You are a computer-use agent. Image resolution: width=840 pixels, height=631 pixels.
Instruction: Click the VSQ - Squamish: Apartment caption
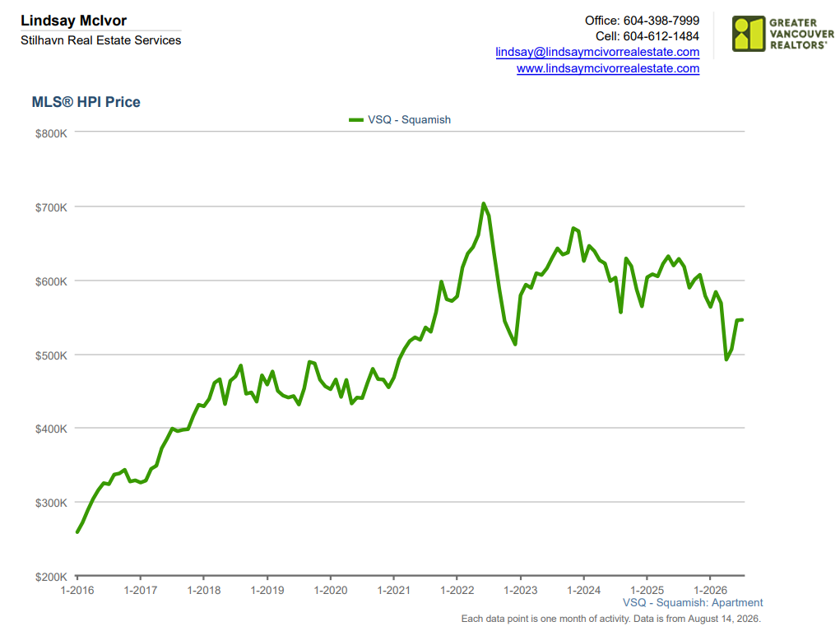point(693,602)
